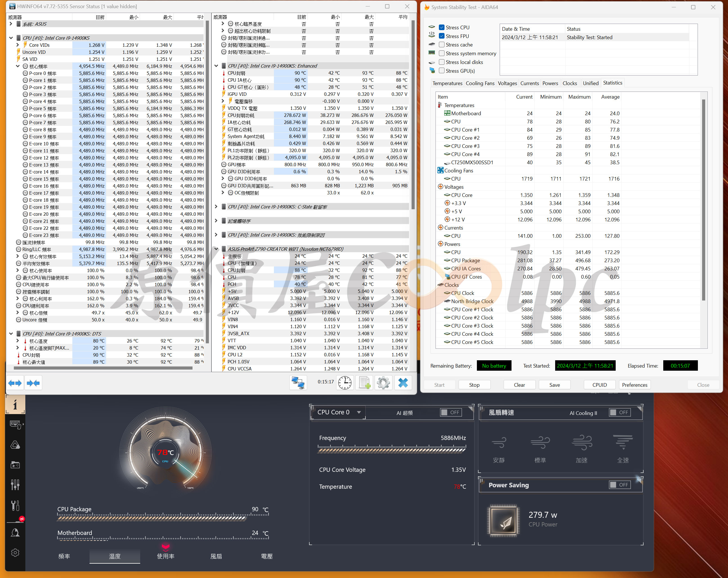Open HWiNFO sensor settings gear icon

pos(383,383)
